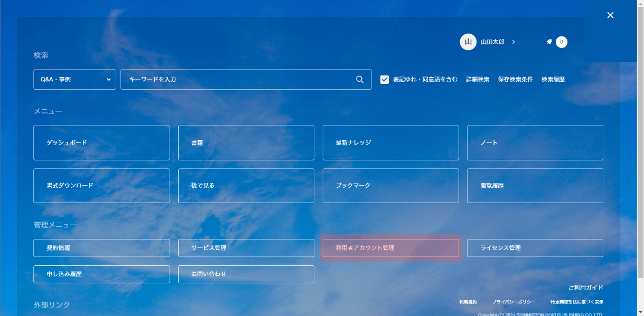Expand the 山田太郎 account chevron
The image size is (644, 316).
[514, 42]
